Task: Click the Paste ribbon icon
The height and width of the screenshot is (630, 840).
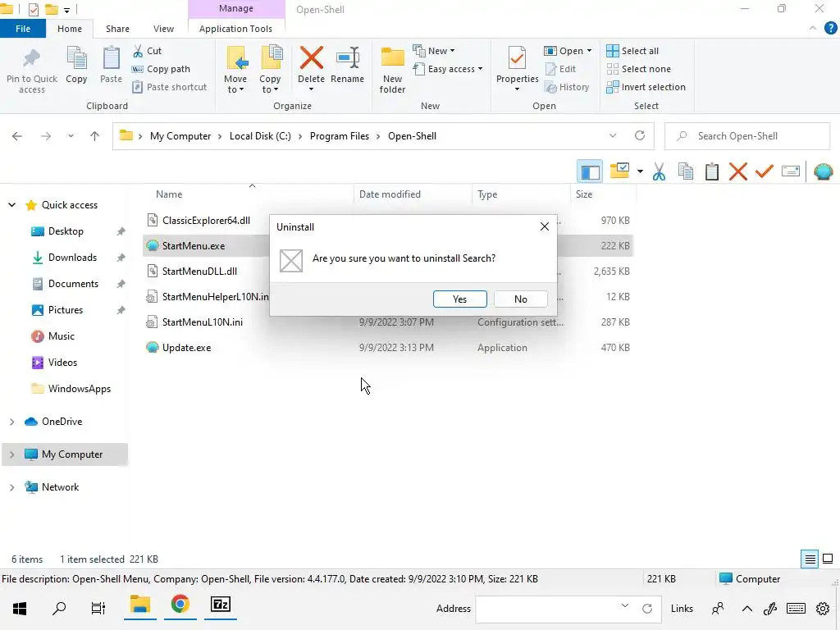Action: (x=111, y=58)
